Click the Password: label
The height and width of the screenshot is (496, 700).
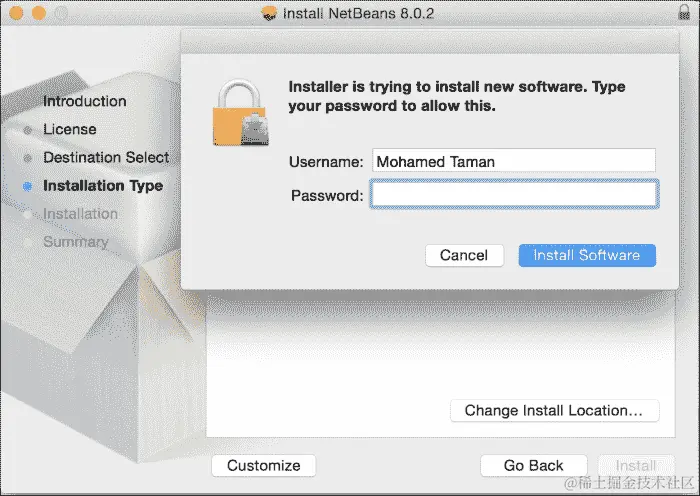coord(327,196)
